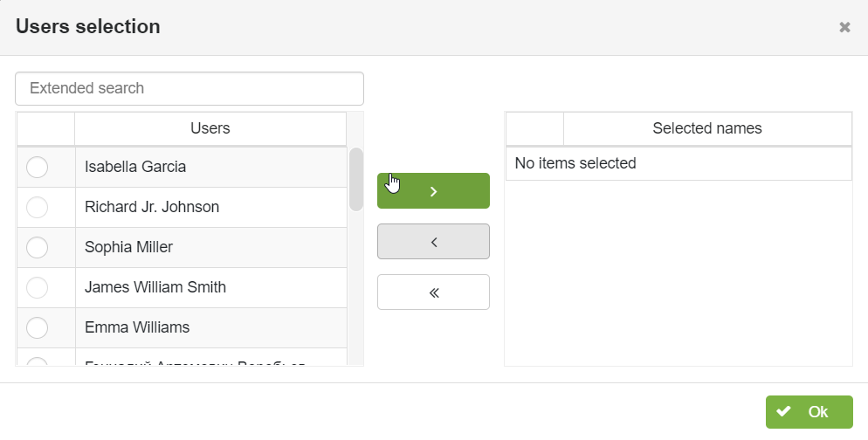Select the radio button for Richard Jr. Johnson

[37, 207]
